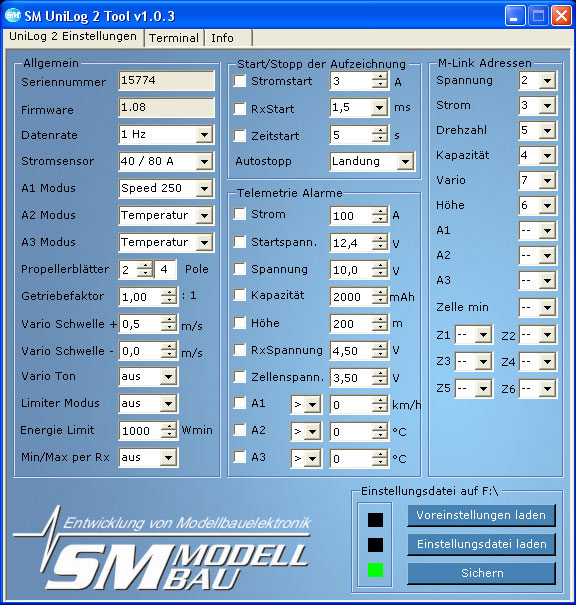Open M-Link Kapazität address dropdown
The image size is (576, 605).
point(547,155)
